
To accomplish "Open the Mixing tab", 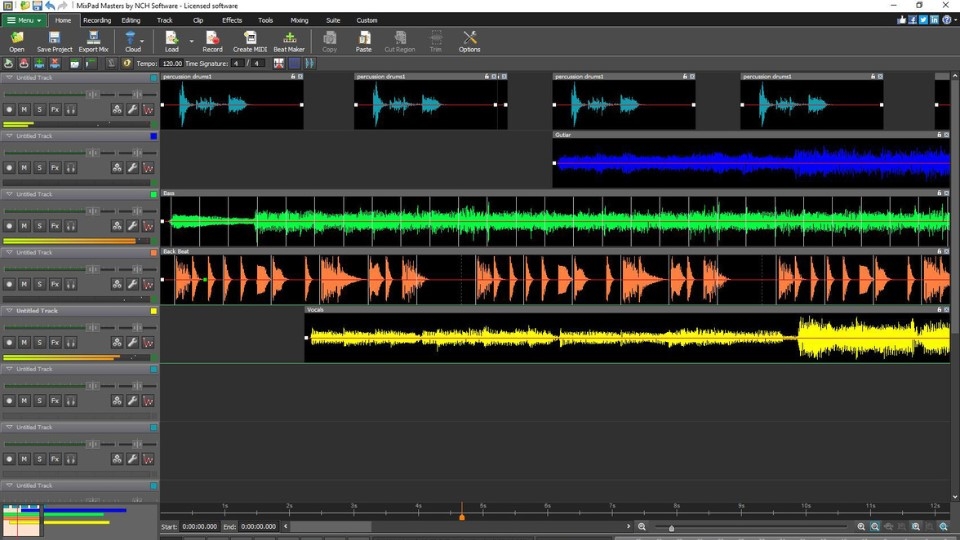I will pos(299,20).
